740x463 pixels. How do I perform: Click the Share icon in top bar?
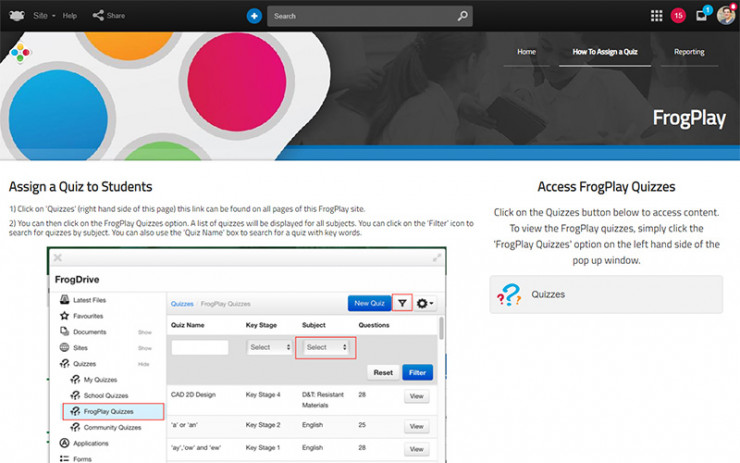click(x=98, y=16)
